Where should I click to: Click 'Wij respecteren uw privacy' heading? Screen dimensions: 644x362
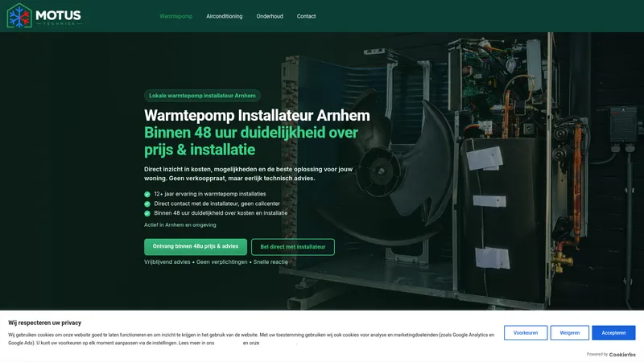45,323
